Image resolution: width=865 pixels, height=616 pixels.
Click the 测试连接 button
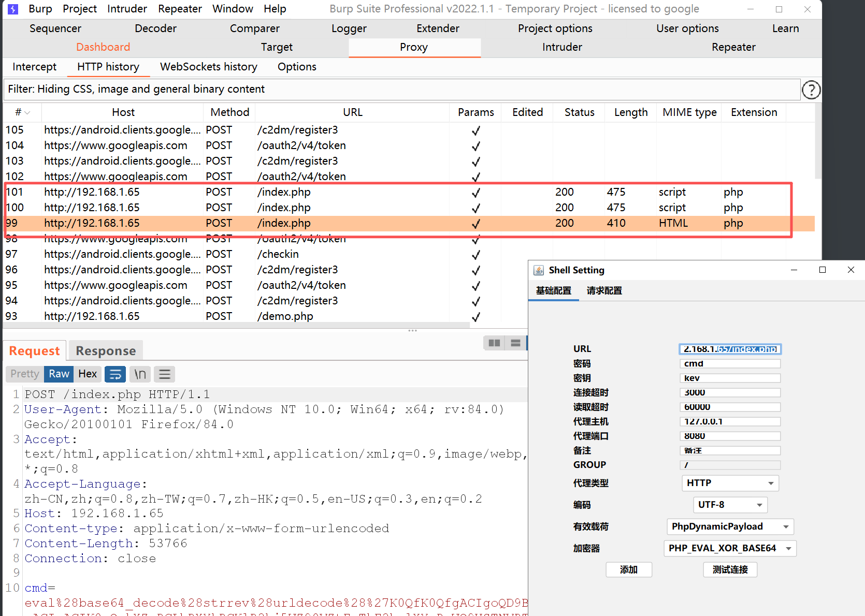pyautogui.click(x=730, y=569)
